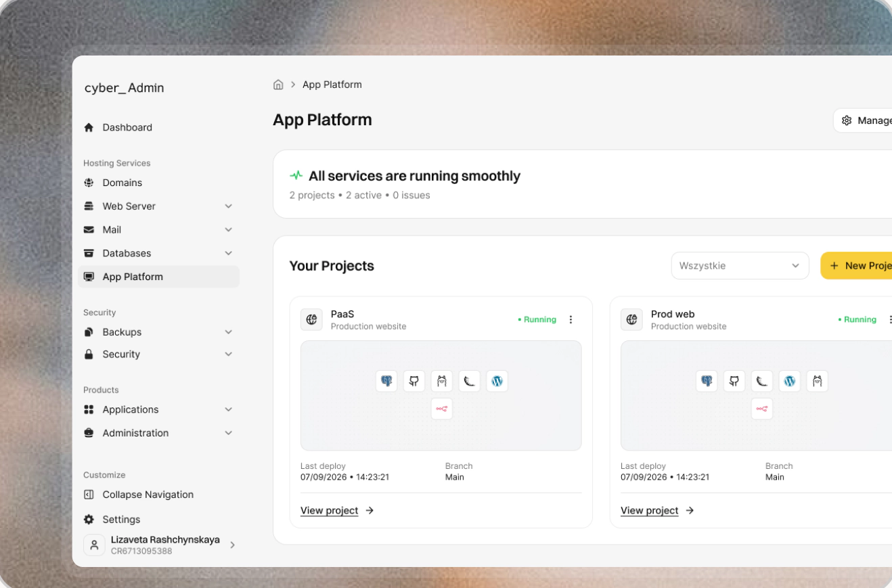Click the cyber_Admin logo text
The height and width of the screenshot is (588, 892).
pyautogui.click(x=125, y=88)
